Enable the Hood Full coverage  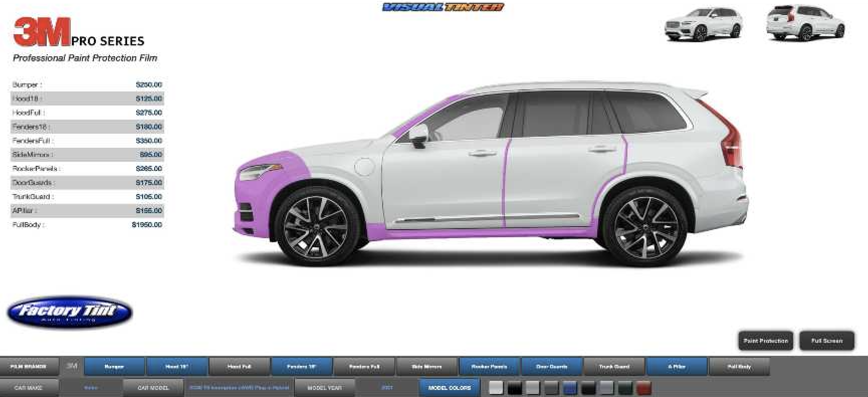[x=239, y=367]
